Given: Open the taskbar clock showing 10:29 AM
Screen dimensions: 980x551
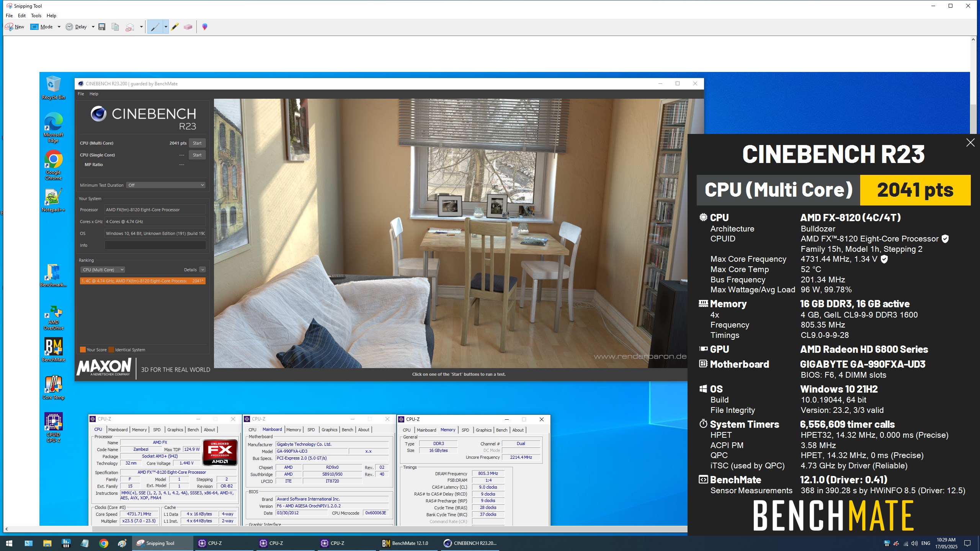Looking at the screenshot, I should coord(947,543).
